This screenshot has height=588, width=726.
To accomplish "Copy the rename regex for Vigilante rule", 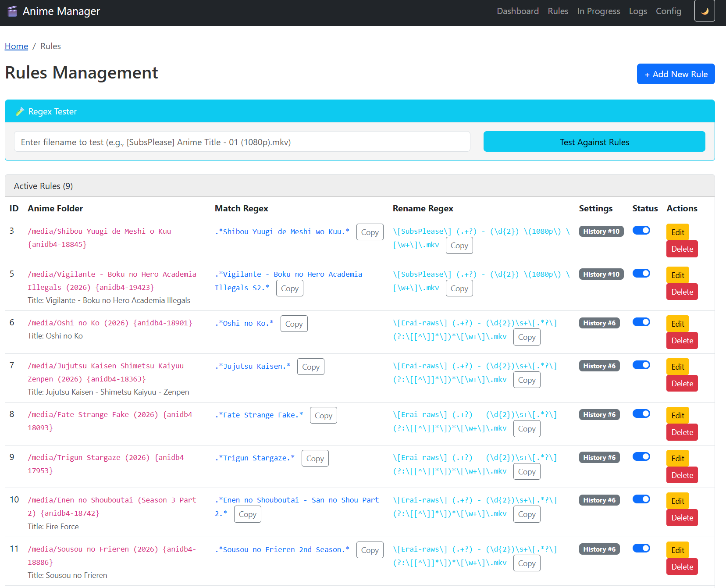I will pos(459,288).
